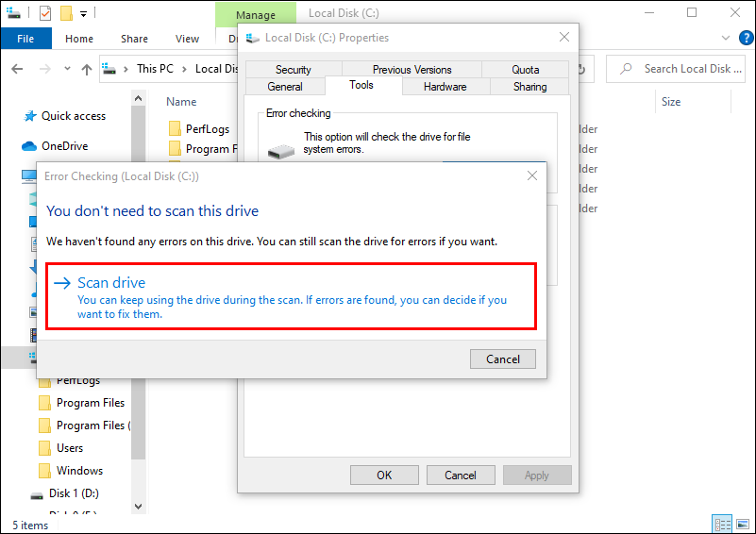Open the Quota tab

[525, 70]
